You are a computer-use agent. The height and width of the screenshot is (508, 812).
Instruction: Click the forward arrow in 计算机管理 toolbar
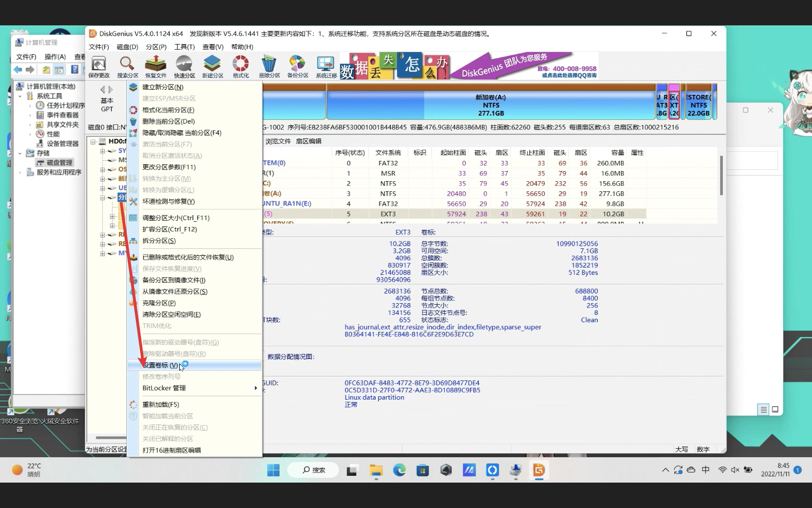click(30, 69)
